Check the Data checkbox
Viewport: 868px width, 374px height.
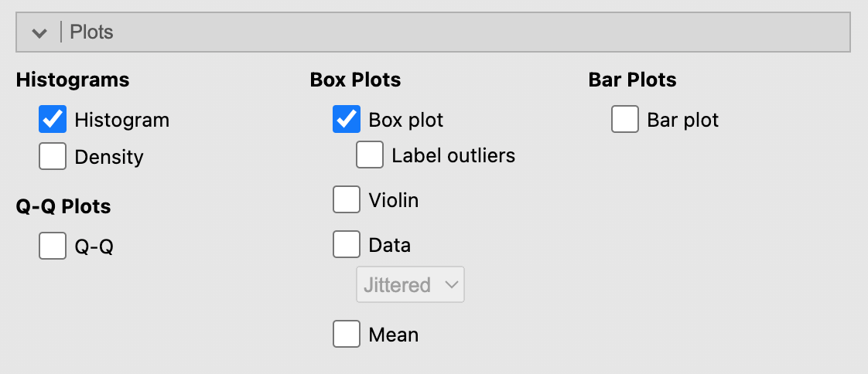(x=347, y=245)
